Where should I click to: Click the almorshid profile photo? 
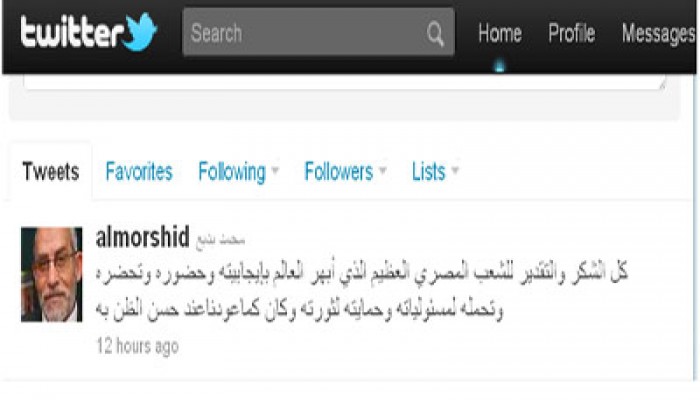point(52,274)
